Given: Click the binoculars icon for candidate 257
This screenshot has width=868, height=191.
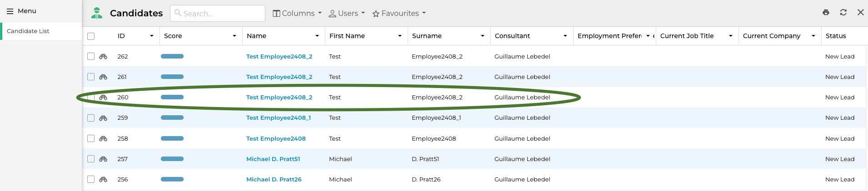Looking at the screenshot, I should click(103, 159).
